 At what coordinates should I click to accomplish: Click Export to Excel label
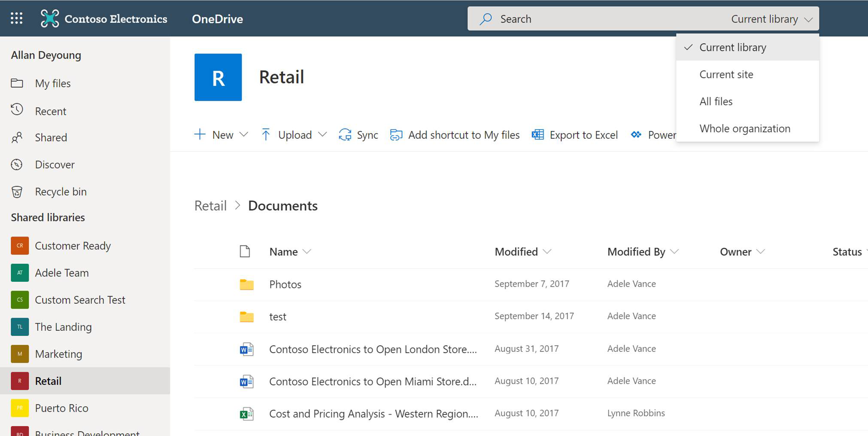[583, 135]
